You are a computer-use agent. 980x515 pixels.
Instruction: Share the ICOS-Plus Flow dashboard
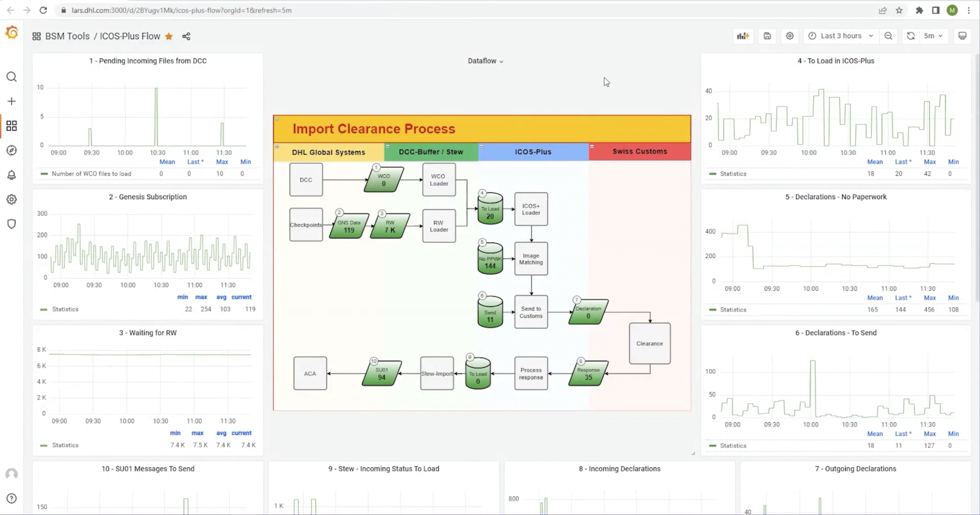(x=186, y=36)
